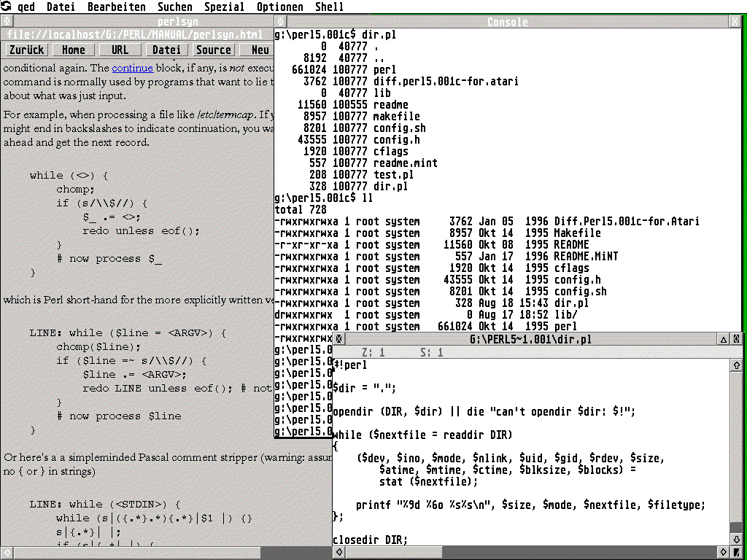This screenshot has width=747, height=560.
Task: Click the dir.pl editor scroll up arrow
Action: [x=737, y=365]
